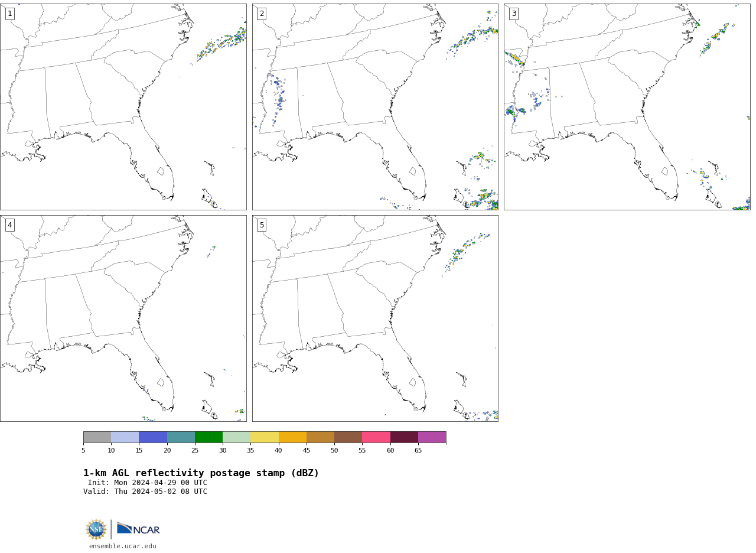The image size is (756, 553).
Task: Click the pale green 30-35 dBZ swatch
Action: [x=237, y=437]
